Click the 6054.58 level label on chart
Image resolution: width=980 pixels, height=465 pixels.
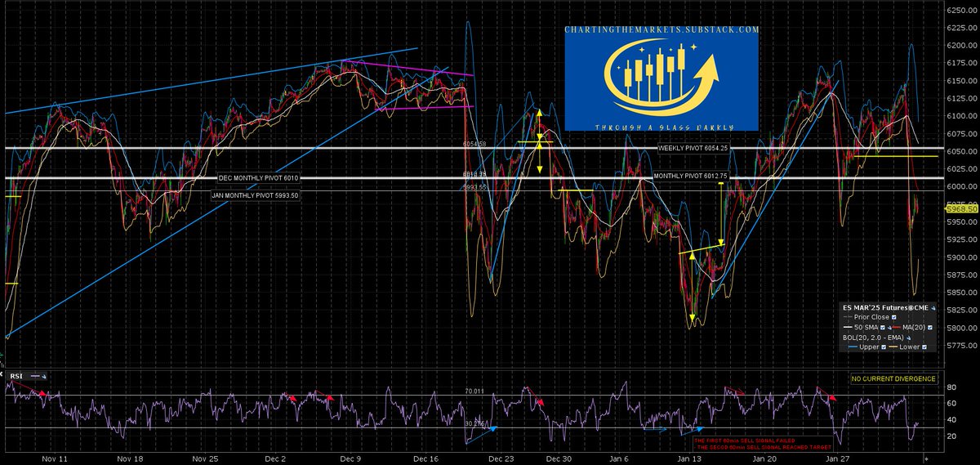click(474, 144)
